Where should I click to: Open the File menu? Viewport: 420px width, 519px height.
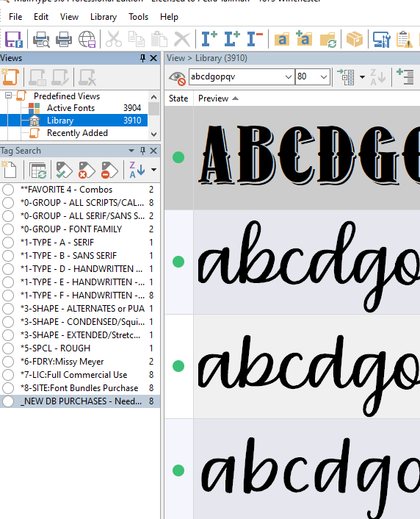click(15, 17)
